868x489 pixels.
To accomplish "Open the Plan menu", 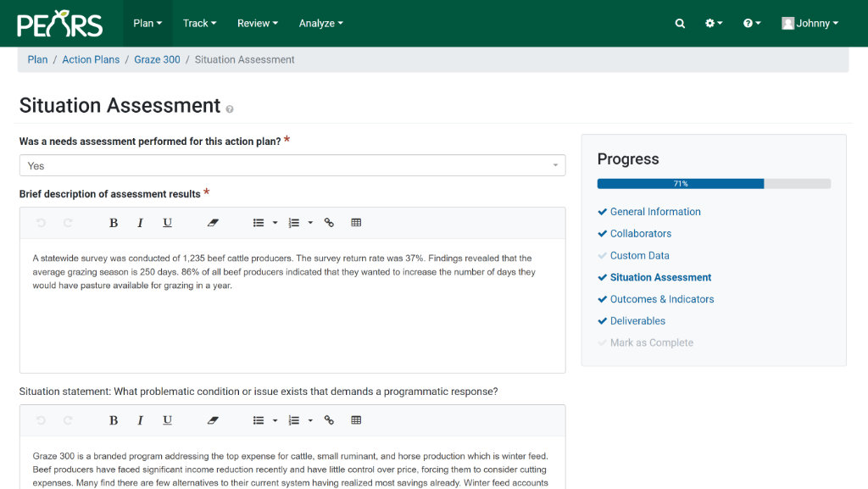I will click(x=147, y=23).
